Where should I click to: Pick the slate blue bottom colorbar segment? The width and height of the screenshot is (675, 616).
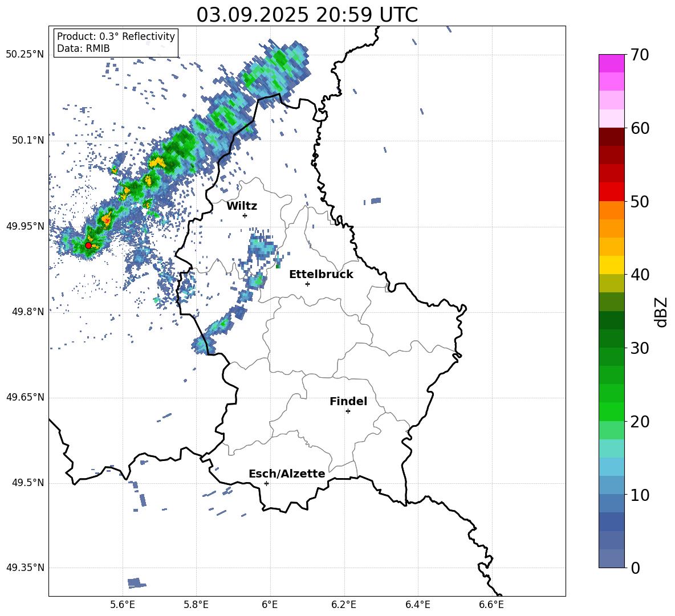point(611,558)
